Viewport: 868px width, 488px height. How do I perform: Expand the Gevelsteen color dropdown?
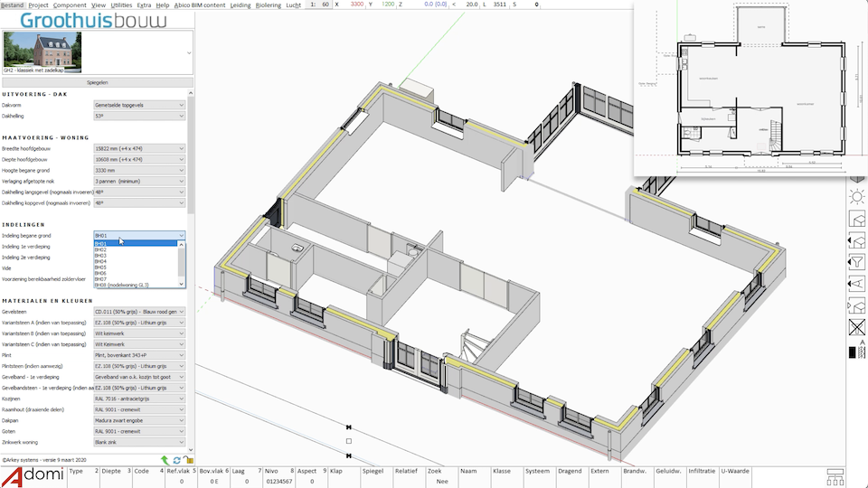(x=139, y=312)
